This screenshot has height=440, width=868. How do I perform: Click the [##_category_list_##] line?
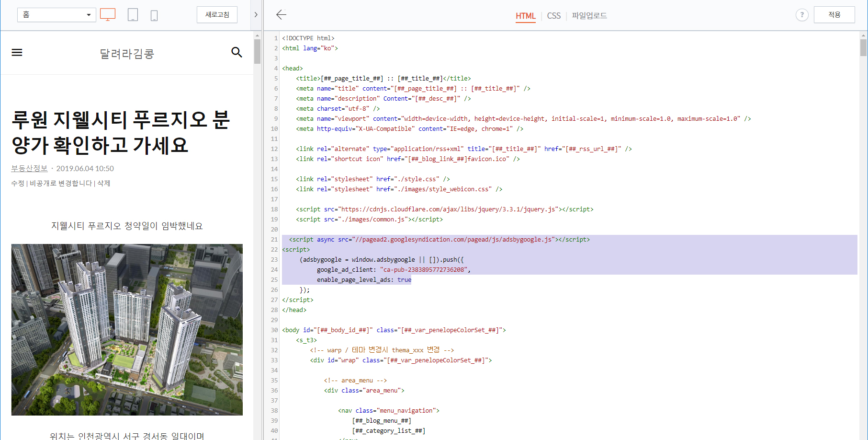point(388,430)
